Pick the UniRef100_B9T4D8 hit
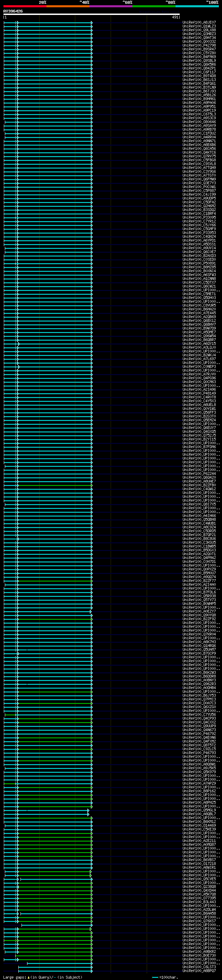Screen dimensions: 222x980 tap(199, 76)
